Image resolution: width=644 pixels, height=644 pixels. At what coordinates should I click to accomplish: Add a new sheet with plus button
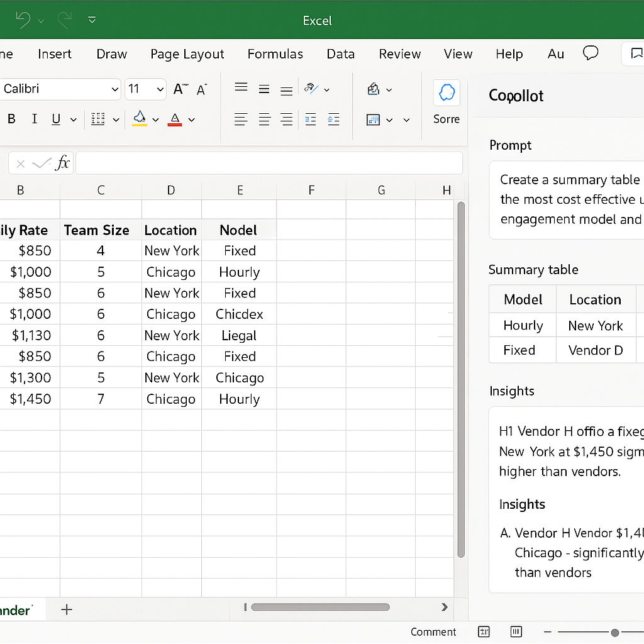67,609
